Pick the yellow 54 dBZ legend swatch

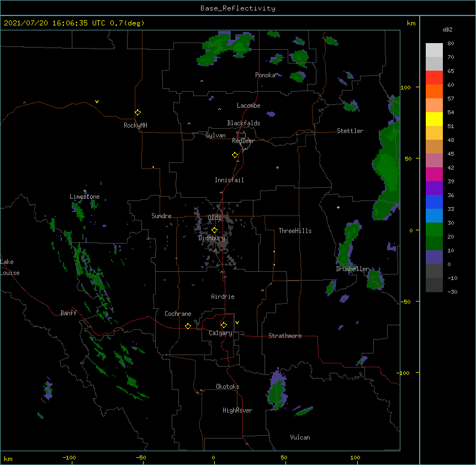tap(434, 119)
